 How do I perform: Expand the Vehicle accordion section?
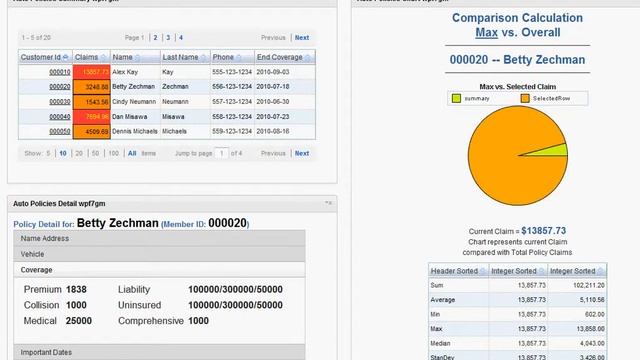[159, 254]
